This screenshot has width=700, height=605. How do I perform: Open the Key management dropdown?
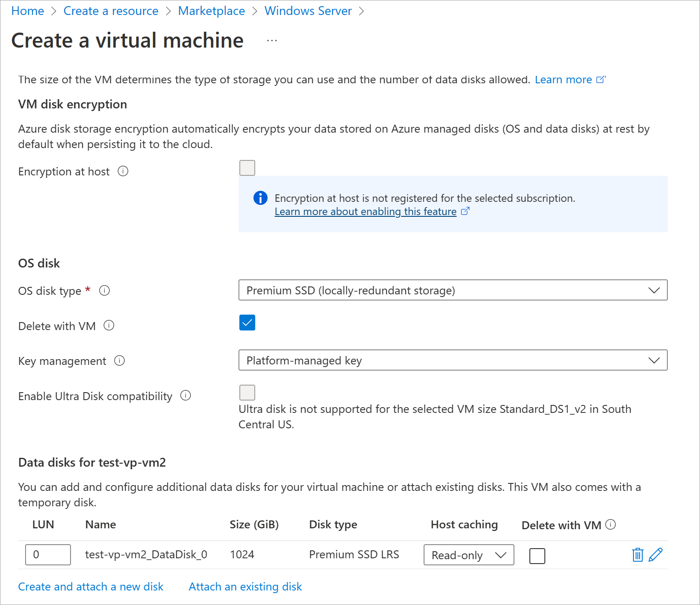click(453, 360)
